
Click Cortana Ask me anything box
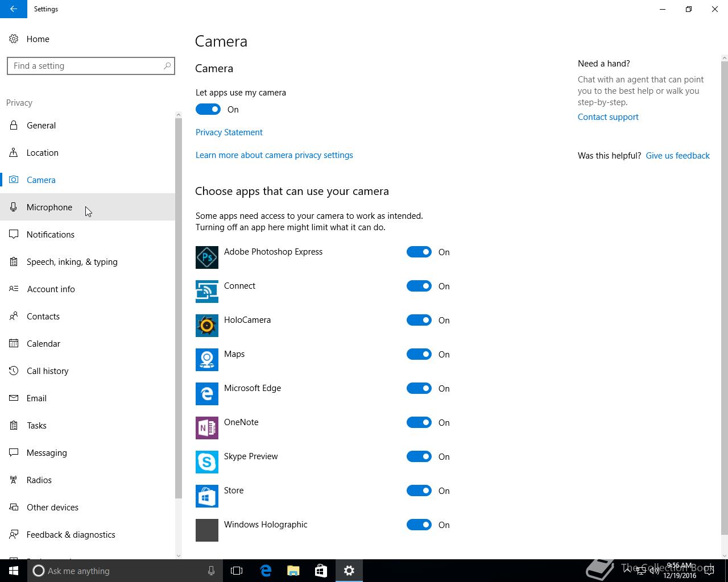[124, 571]
